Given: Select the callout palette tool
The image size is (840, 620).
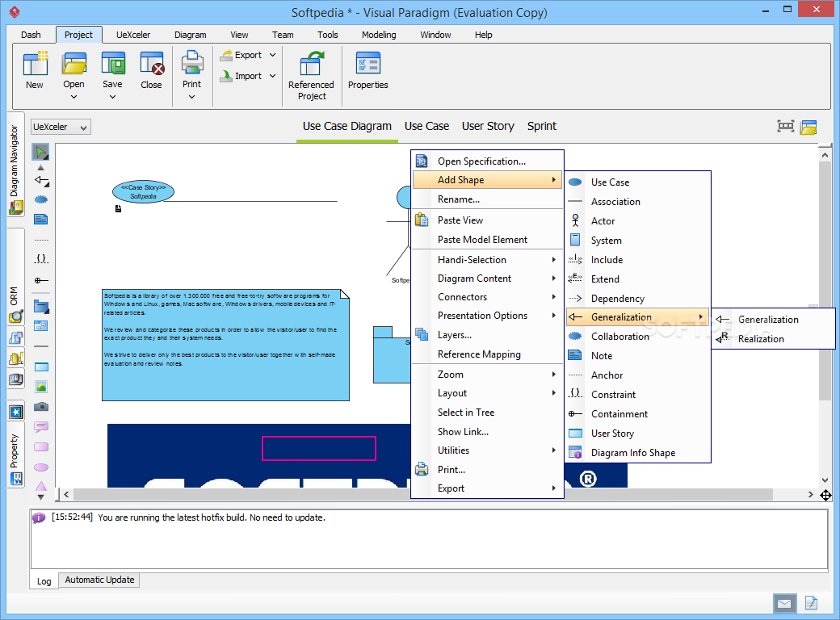Looking at the screenshot, I should pyautogui.click(x=41, y=427).
